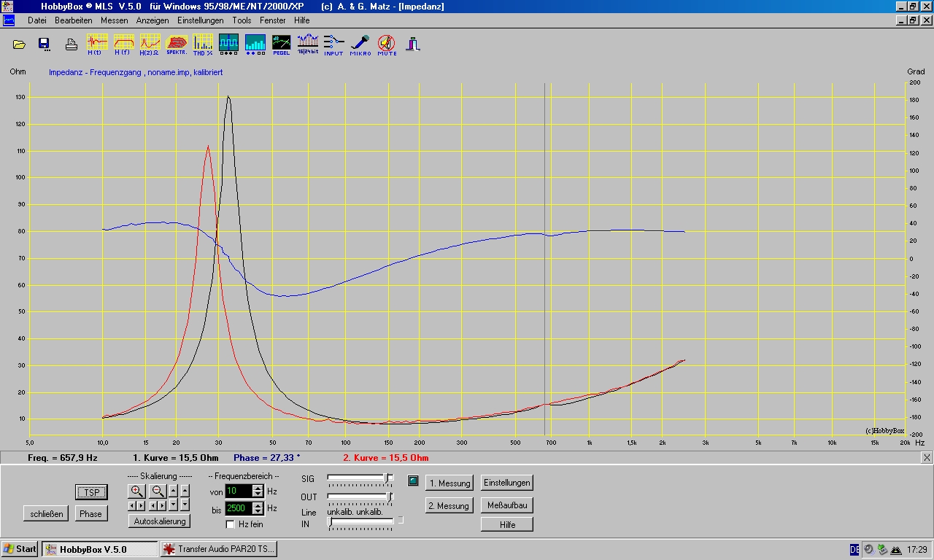Viewport: 934px width, 560px height.
Task: Click the bis frequency field showing 2500
Action: [239, 508]
